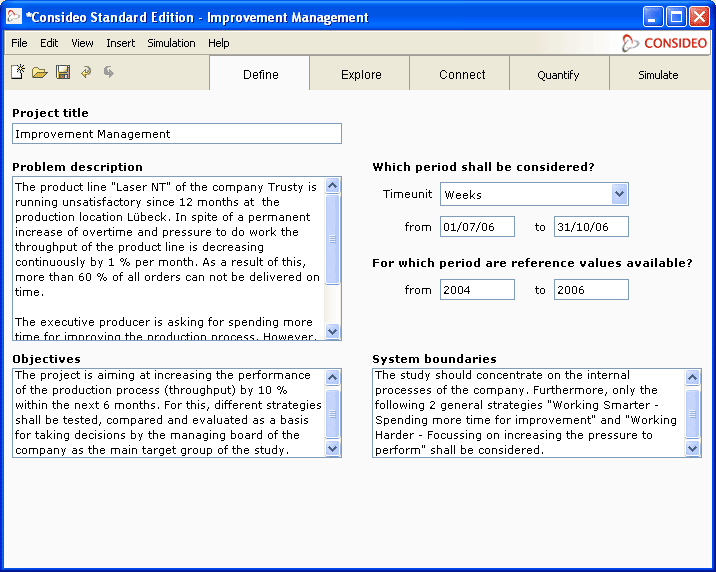Viewport: 716px width, 572px height.
Task: Switch to the Explore tab
Action: coord(361,74)
